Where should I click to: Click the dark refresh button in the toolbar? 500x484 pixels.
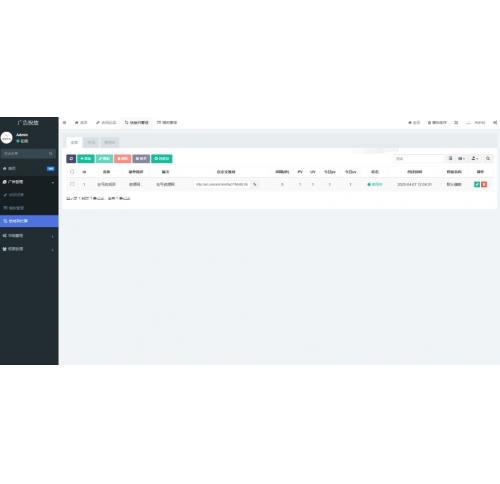[x=71, y=159]
